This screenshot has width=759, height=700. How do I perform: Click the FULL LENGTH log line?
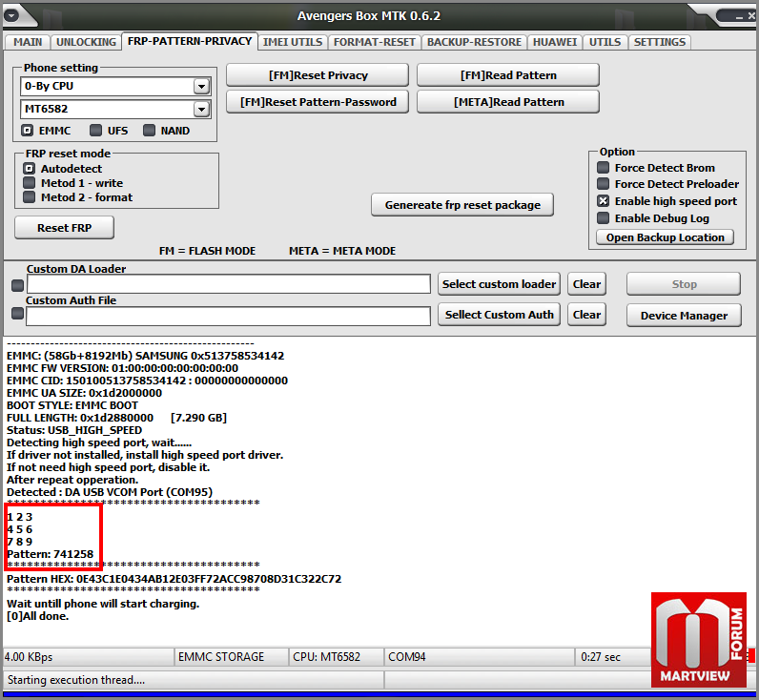[116, 418]
